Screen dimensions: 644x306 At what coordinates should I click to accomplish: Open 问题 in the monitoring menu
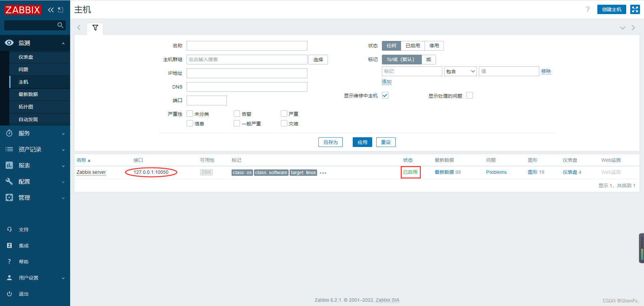23,69
